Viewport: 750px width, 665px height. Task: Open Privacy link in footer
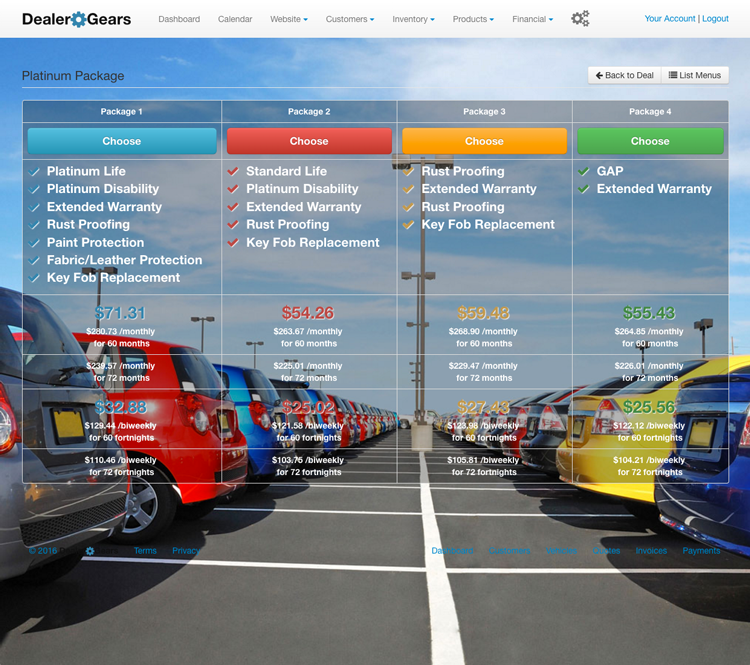pyautogui.click(x=186, y=551)
